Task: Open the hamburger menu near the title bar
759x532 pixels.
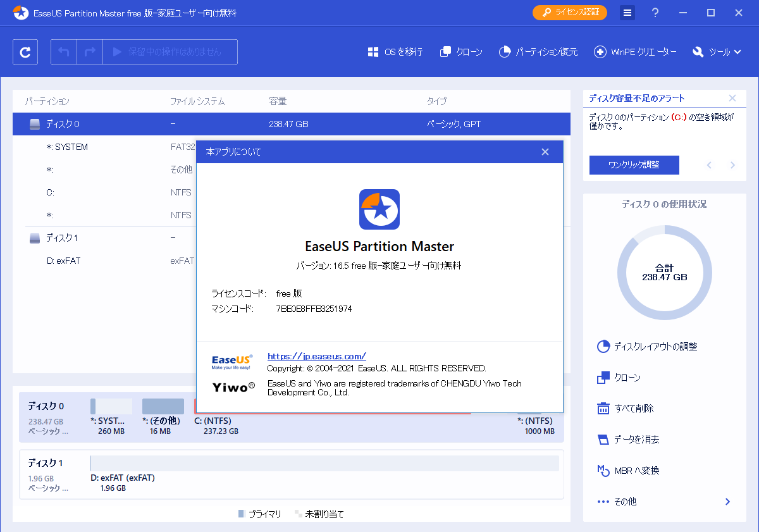Action: [627, 12]
